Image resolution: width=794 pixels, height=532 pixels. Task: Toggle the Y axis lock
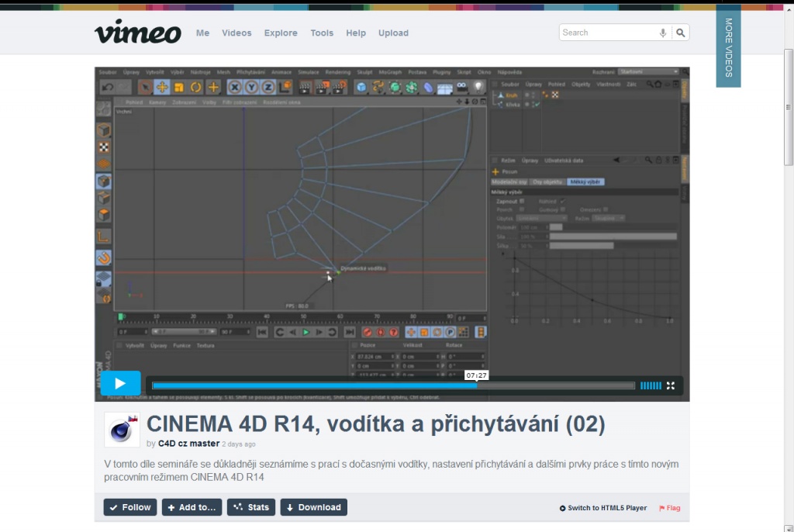251,87
